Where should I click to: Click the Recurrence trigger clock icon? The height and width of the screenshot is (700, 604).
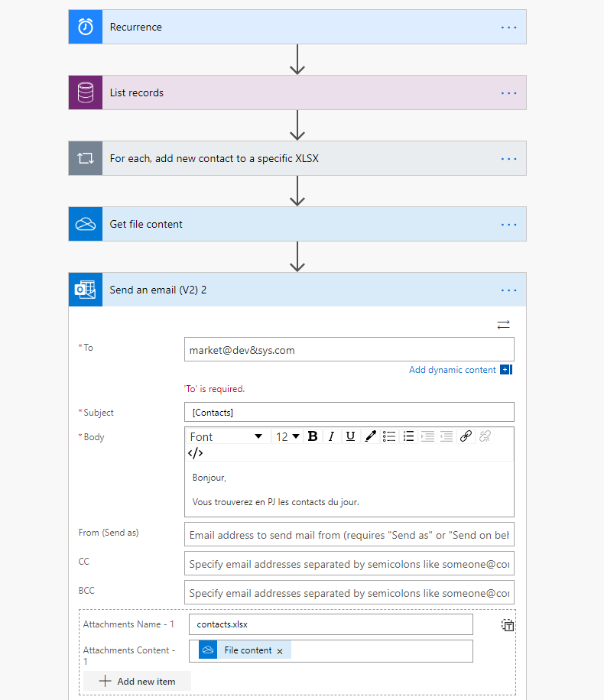[85, 27]
